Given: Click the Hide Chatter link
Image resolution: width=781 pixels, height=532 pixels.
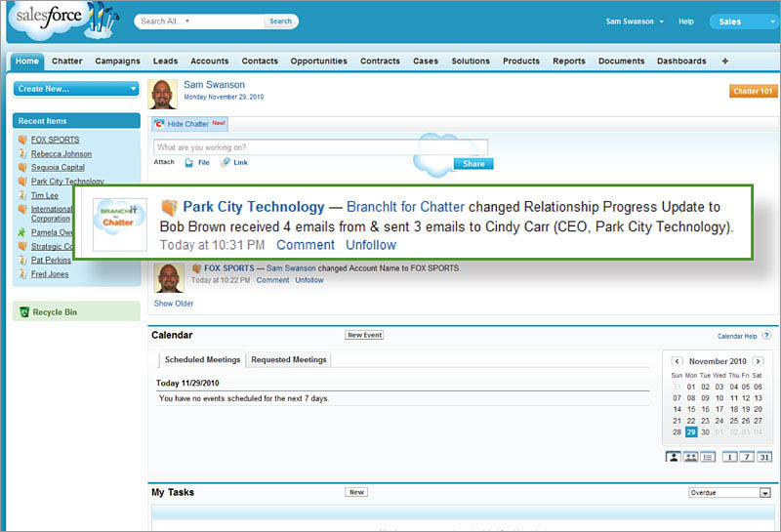Looking at the screenshot, I should pyautogui.click(x=187, y=124).
